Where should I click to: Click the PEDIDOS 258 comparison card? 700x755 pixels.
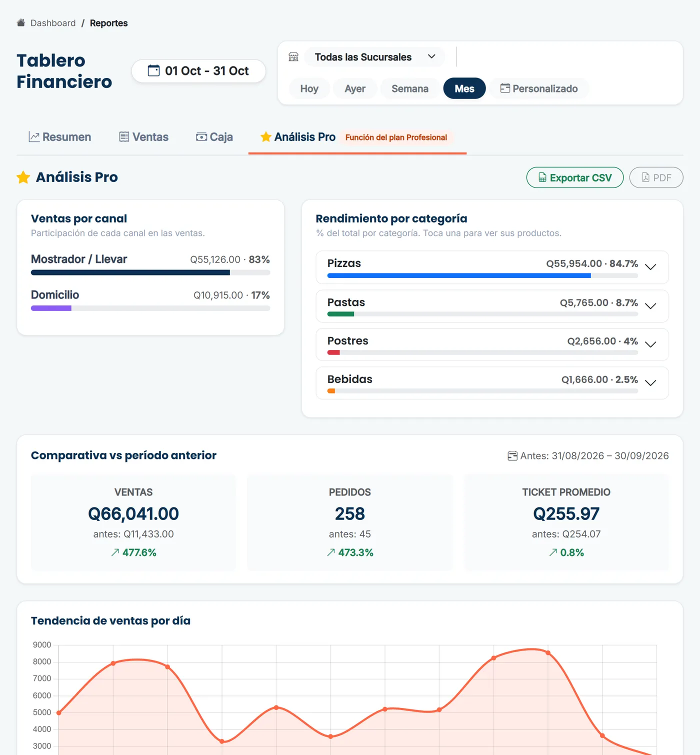(350, 522)
